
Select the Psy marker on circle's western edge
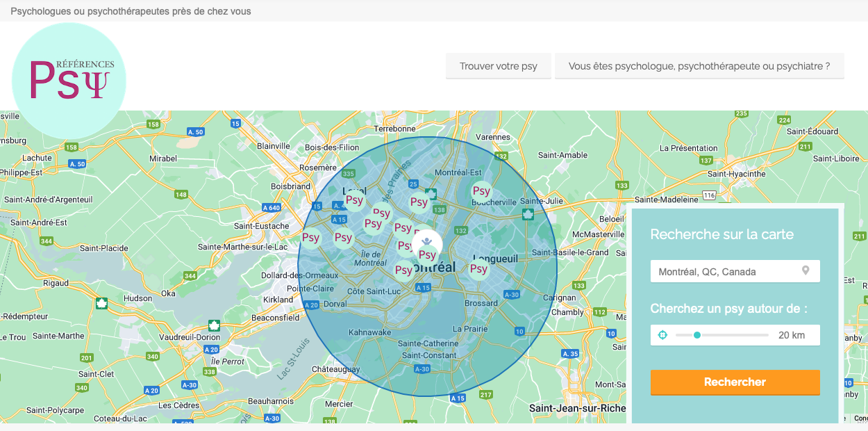310,238
